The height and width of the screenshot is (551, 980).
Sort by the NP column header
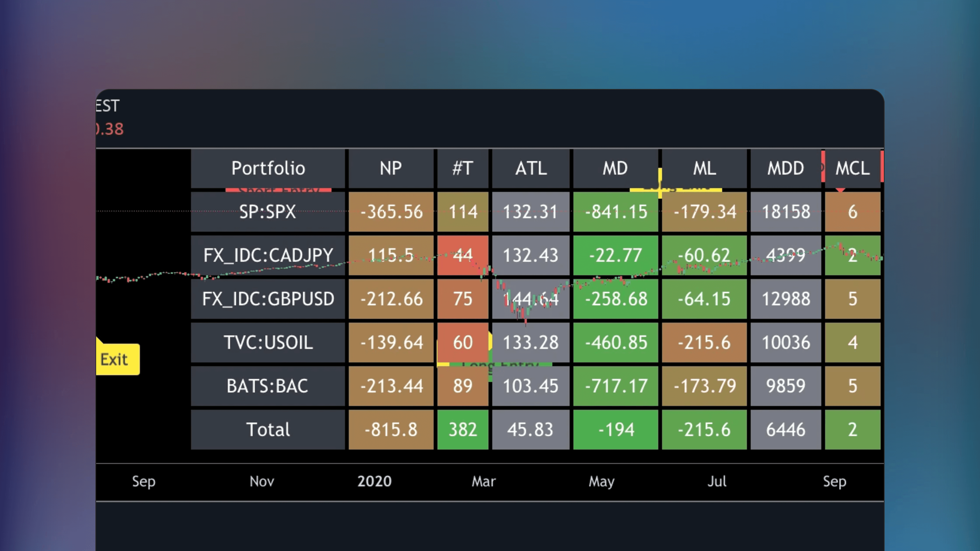(x=391, y=168)
